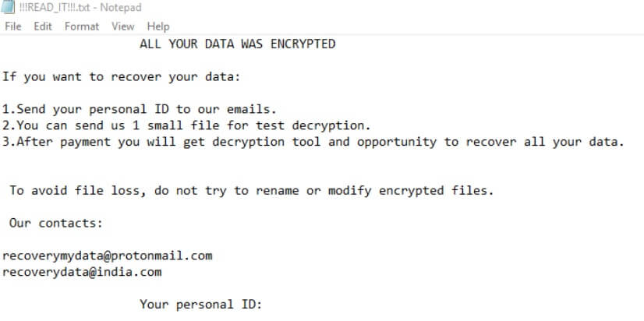644x321 pixels.
Task: Click the recoverymydata@protonmail.com address
Action: pyautogui.click(x=107, y=256)
